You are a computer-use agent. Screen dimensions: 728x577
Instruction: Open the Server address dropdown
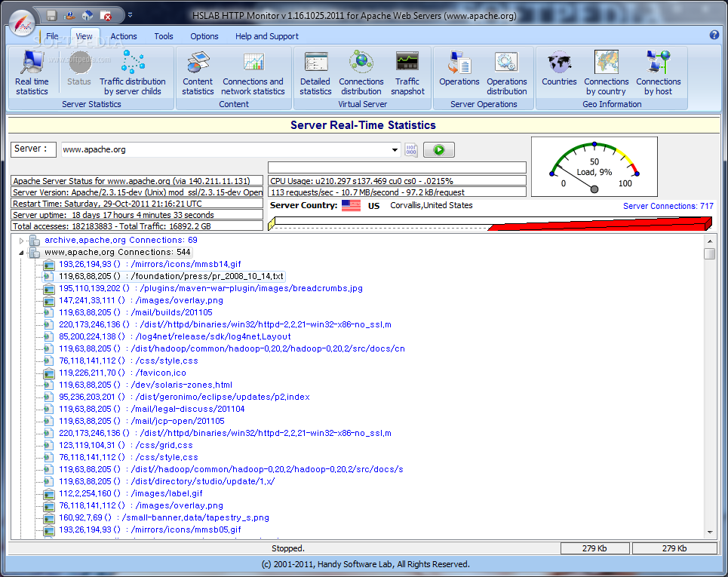click(395, 150)
